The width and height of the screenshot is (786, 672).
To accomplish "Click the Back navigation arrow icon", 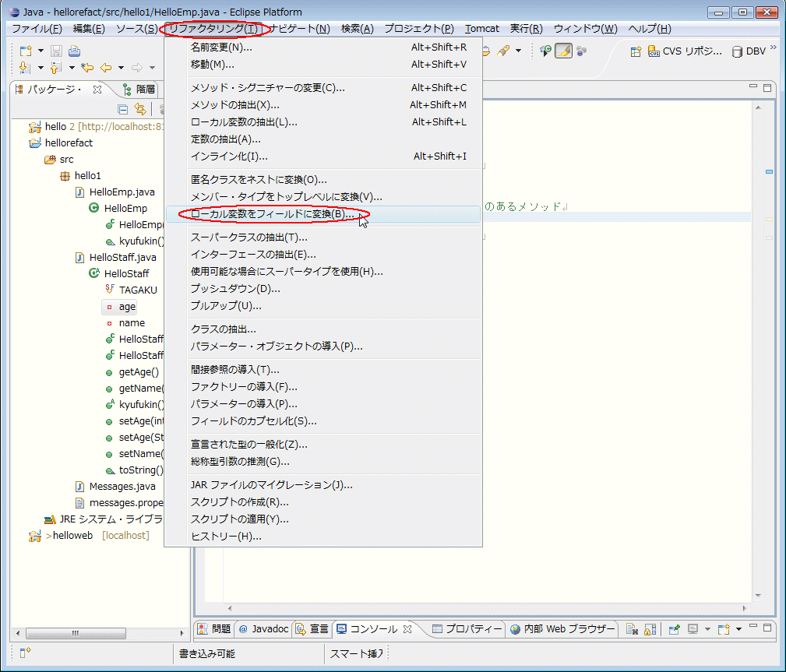I will [x=106, y=67].
